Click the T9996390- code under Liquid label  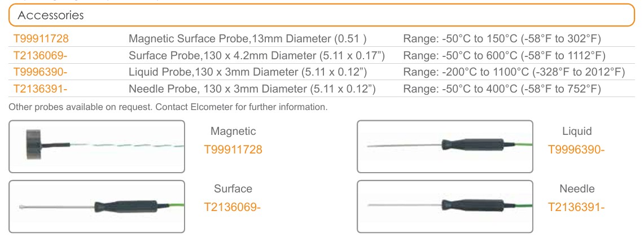click(x=576, y=150)
